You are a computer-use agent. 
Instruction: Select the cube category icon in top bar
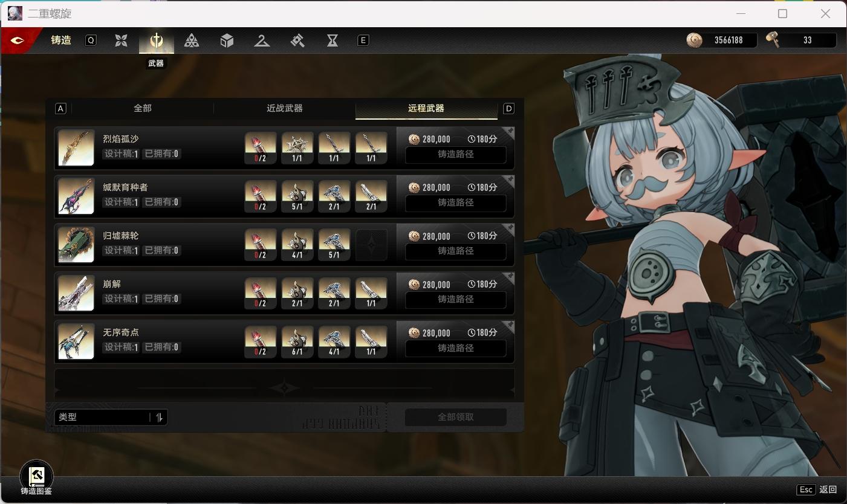[x=227, y=40]
